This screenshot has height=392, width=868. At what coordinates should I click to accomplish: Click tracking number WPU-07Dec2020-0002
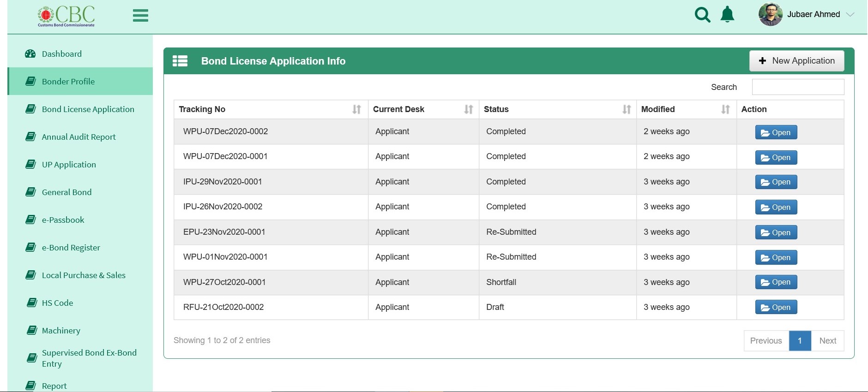click(225, 131)
